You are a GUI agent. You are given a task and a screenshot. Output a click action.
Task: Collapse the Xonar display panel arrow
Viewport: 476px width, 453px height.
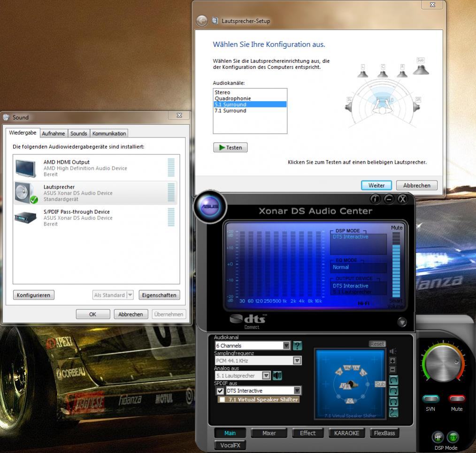coord(402,322)
